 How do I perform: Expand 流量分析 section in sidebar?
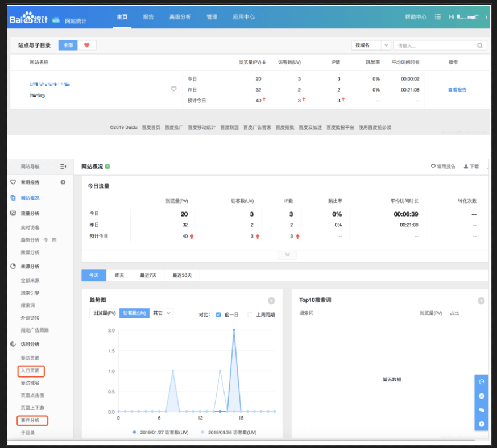30,213
